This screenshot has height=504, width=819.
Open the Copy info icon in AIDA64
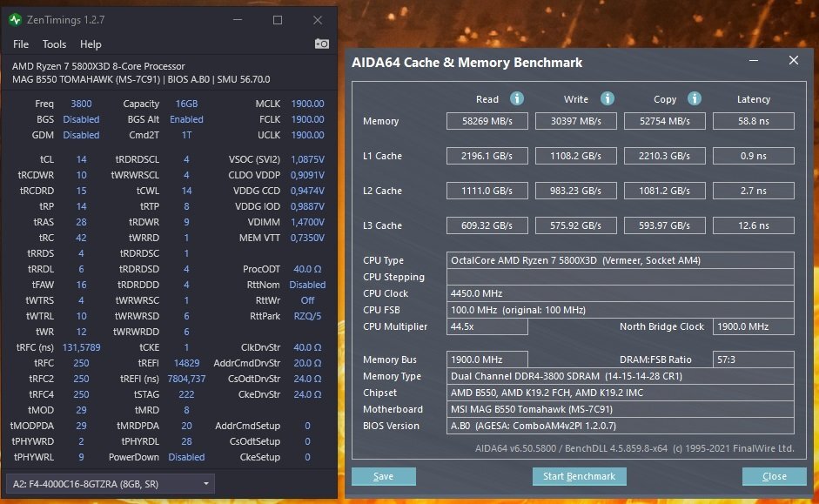click(695, 98)
